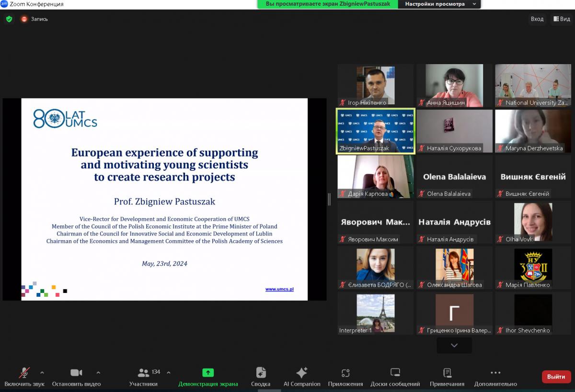Click muted mic icon on Анна Яцишин tile
The width and height of the screenshot is (575, 392).
pyautogui.click(x=422, y=102)
